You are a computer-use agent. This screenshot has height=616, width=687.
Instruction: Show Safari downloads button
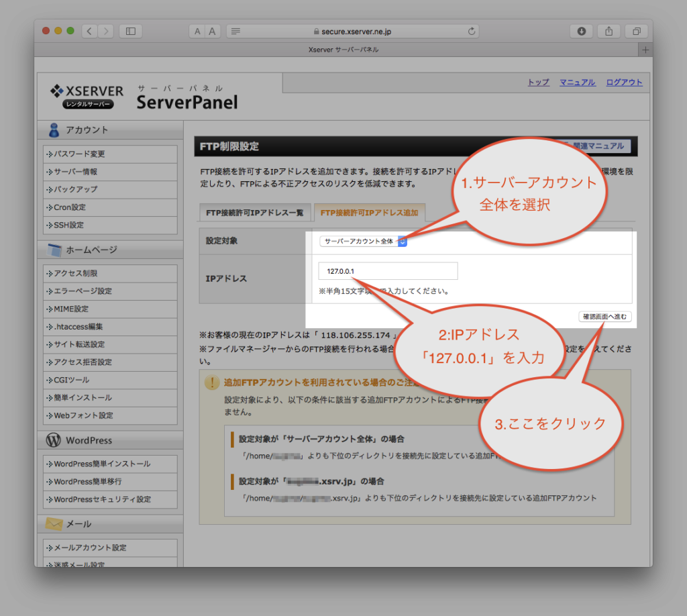(x=582, y=31)
